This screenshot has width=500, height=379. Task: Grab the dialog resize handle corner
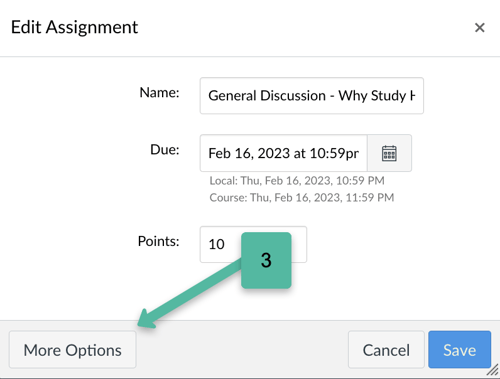click(493, 370)
